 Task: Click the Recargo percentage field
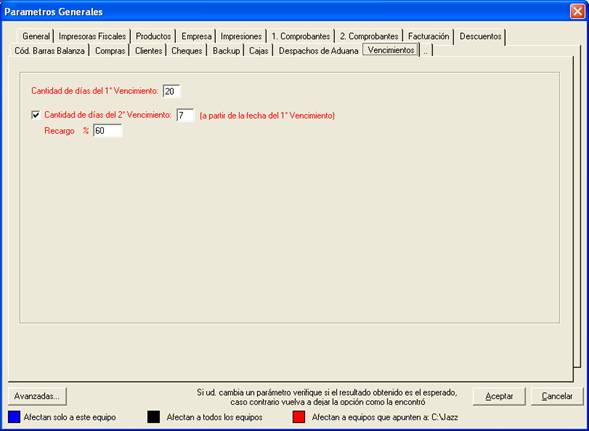107,131
